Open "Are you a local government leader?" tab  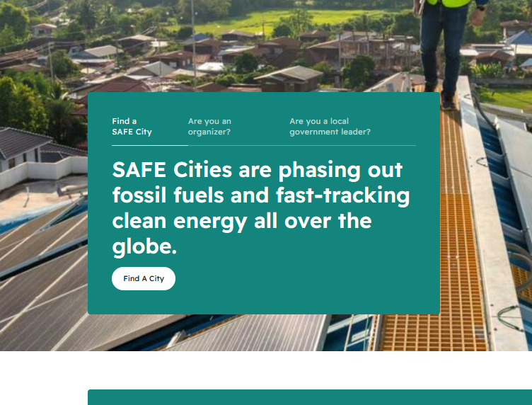(330, 127)
